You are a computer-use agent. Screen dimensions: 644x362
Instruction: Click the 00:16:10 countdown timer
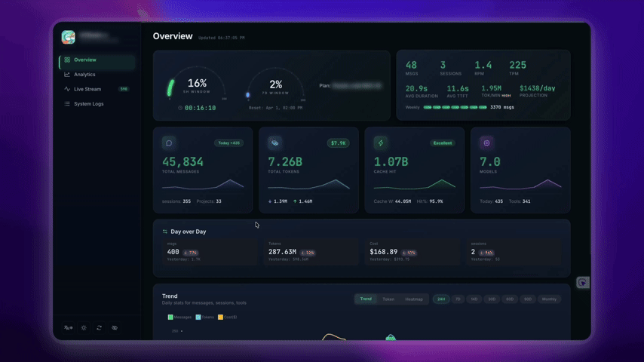click(x=200, y=108)
